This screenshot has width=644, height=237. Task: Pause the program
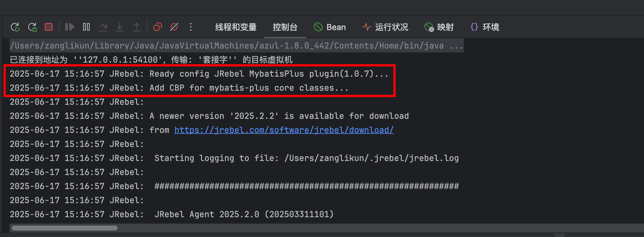(86, 27)
